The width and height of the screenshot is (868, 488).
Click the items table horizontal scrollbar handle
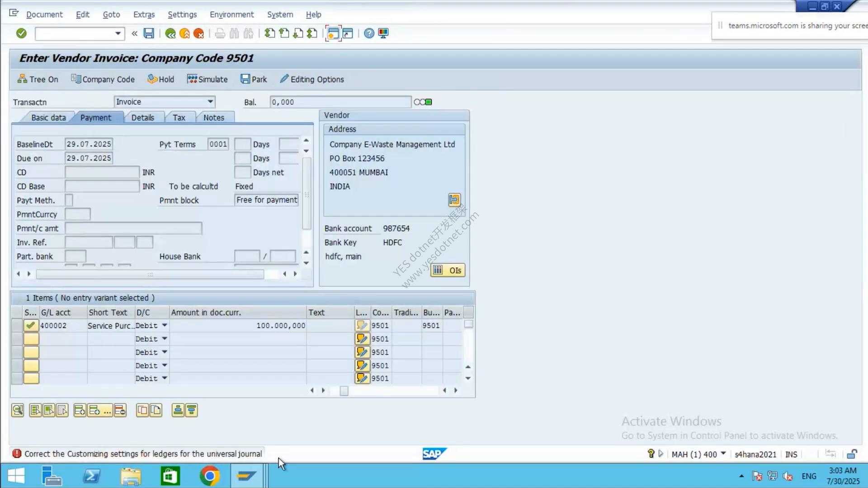tap(344, 391)
